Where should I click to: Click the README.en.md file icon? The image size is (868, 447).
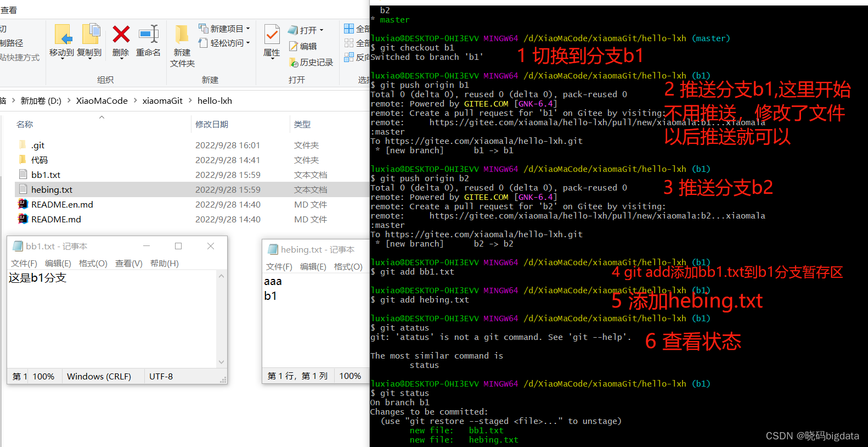(22, 204)
